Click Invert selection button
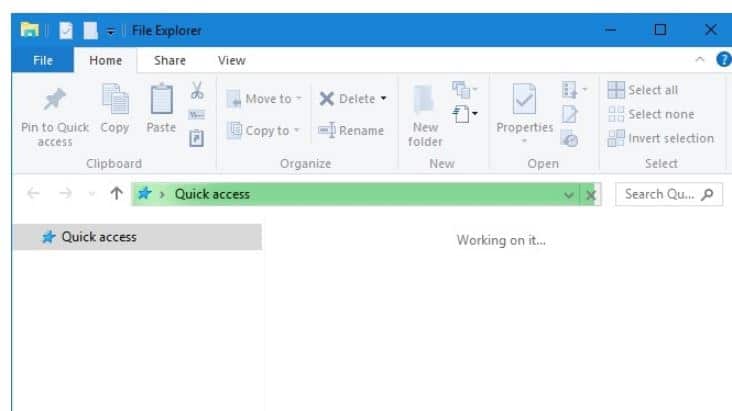 pyautogui.click(x=660, y=138)
